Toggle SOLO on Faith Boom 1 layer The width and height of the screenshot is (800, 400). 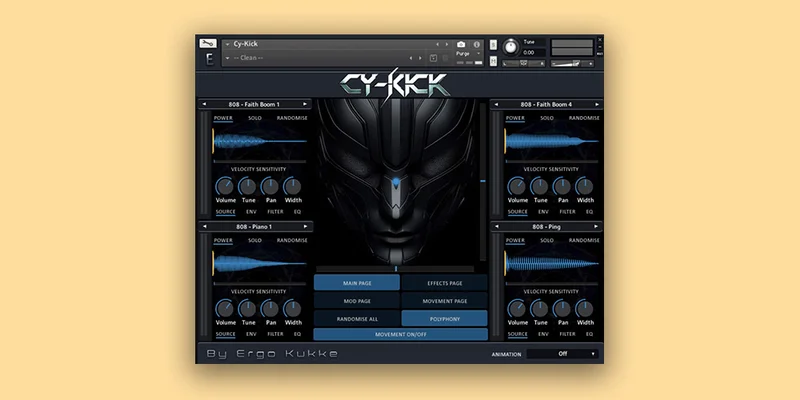255,118
